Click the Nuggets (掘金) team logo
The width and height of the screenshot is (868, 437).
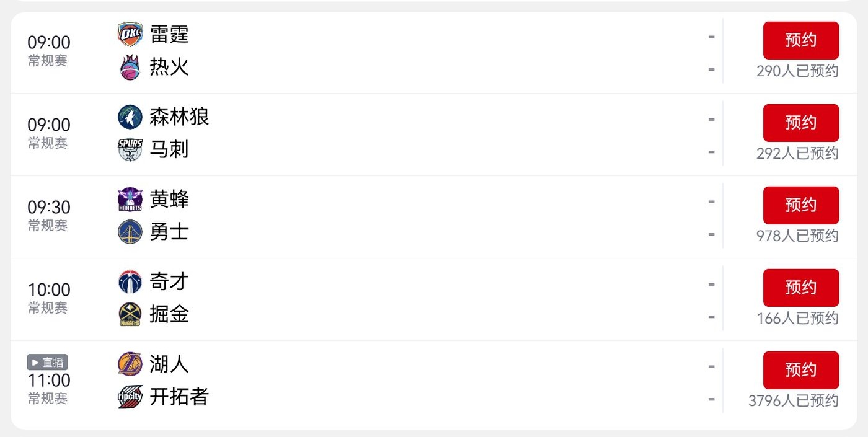coord(130,314)
